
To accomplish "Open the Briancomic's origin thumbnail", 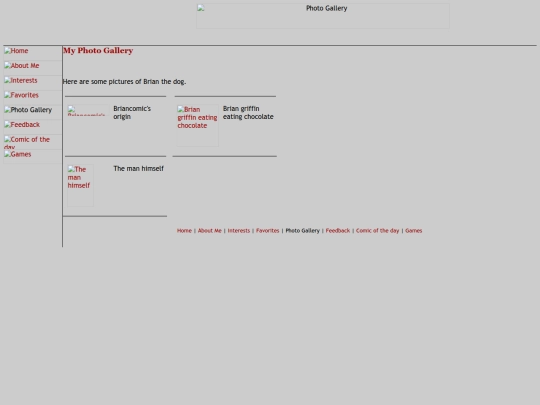I will coord(88,110).
